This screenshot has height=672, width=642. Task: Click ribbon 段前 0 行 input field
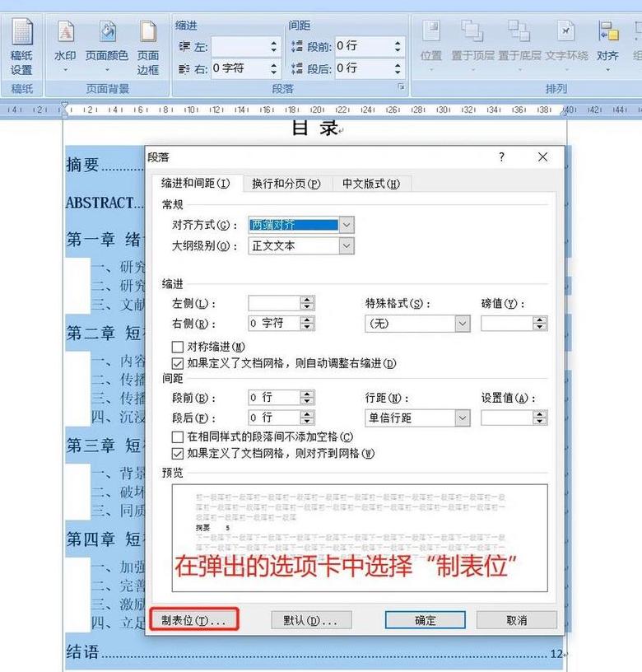pos(364,46)
